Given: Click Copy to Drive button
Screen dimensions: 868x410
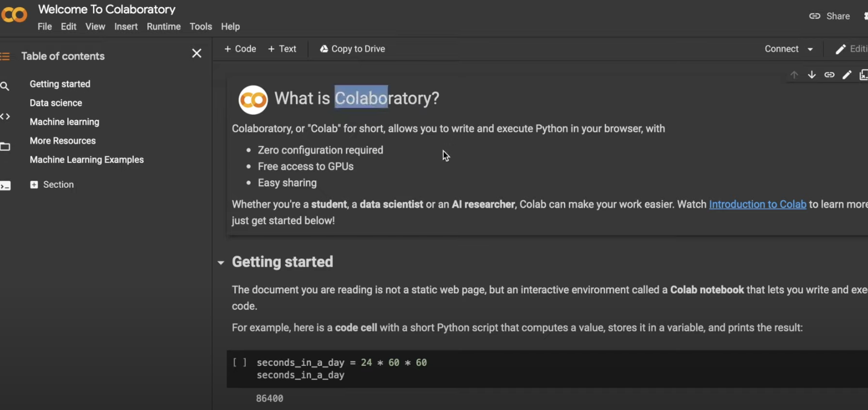Looking at the screenshot, I should (352, 48).
